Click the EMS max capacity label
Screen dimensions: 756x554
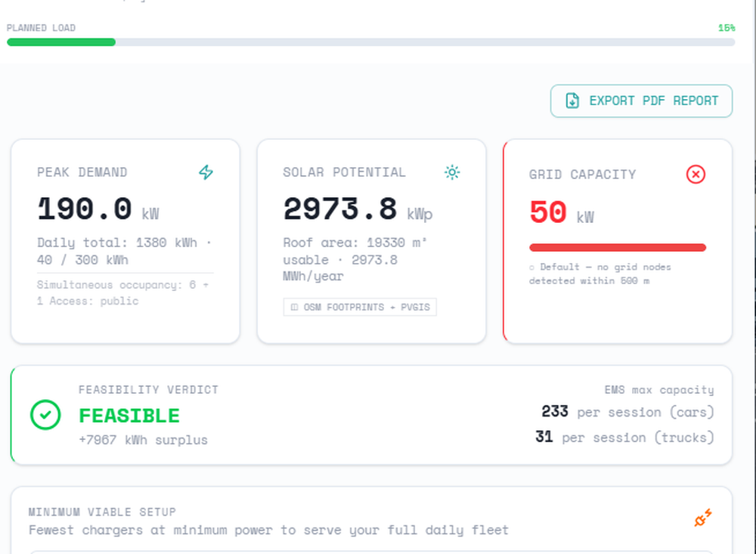659,389
